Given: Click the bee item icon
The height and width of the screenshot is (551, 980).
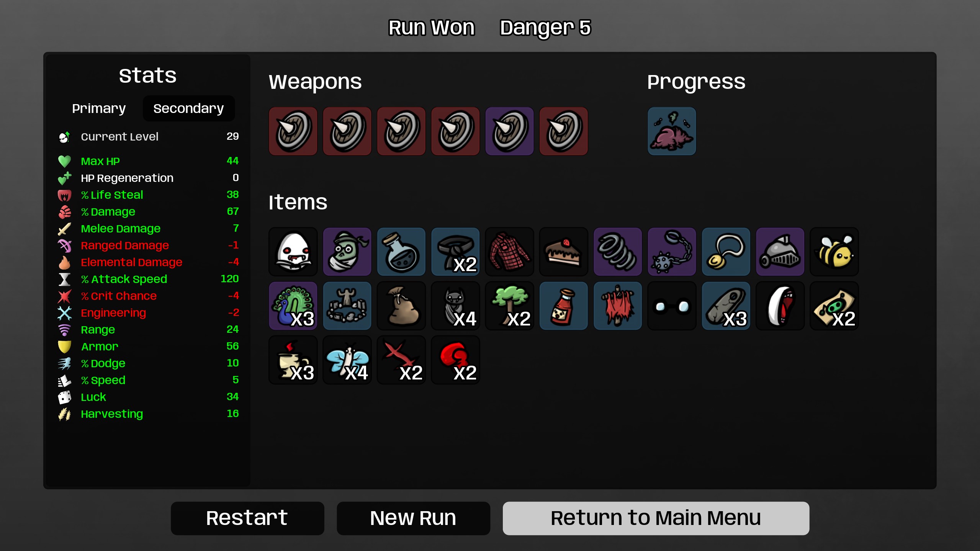Looking at the screenshot, I should [x=834, y=252].
